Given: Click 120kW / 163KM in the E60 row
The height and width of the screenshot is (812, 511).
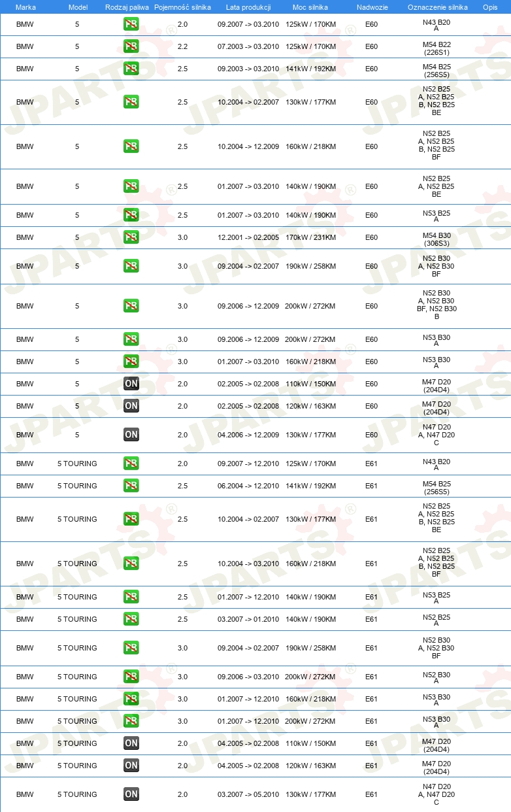Looking at the screenshot, I should (x=310, y=406).
